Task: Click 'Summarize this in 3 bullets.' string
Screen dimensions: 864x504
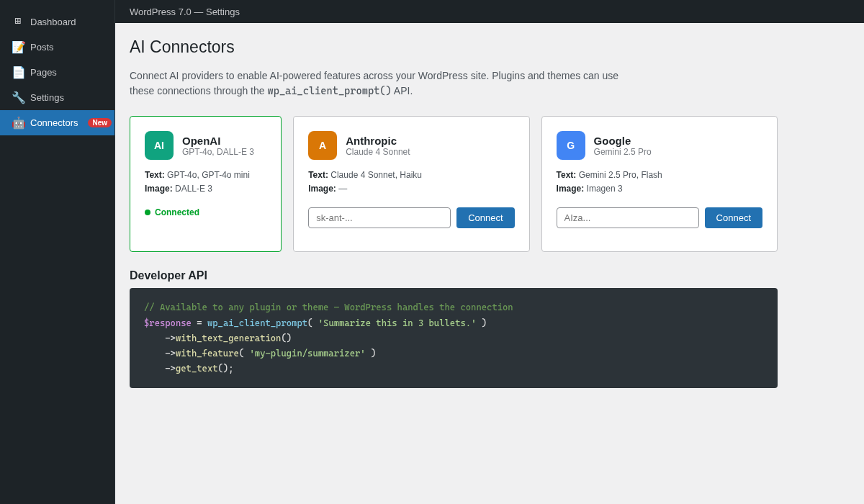Action: (397, 323)
